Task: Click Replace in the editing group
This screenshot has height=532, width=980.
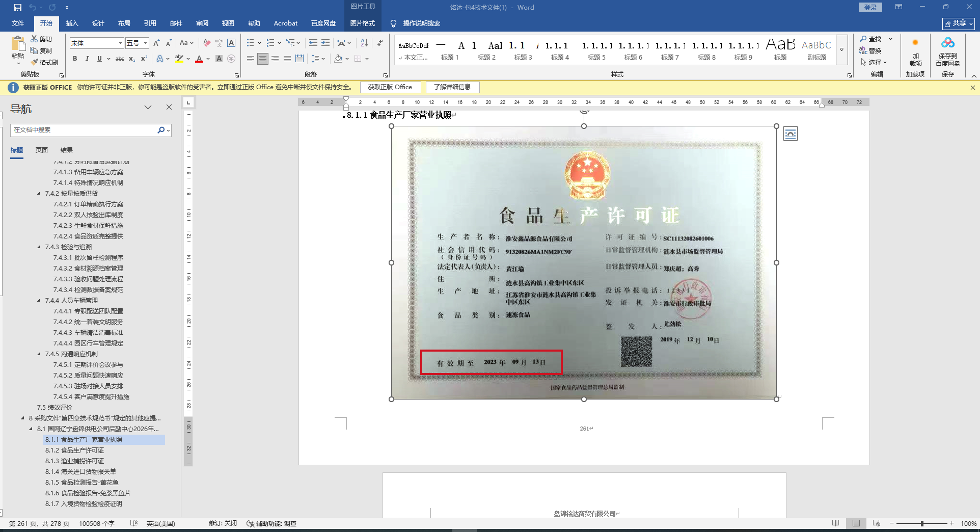Action: (x=870, y=50)
